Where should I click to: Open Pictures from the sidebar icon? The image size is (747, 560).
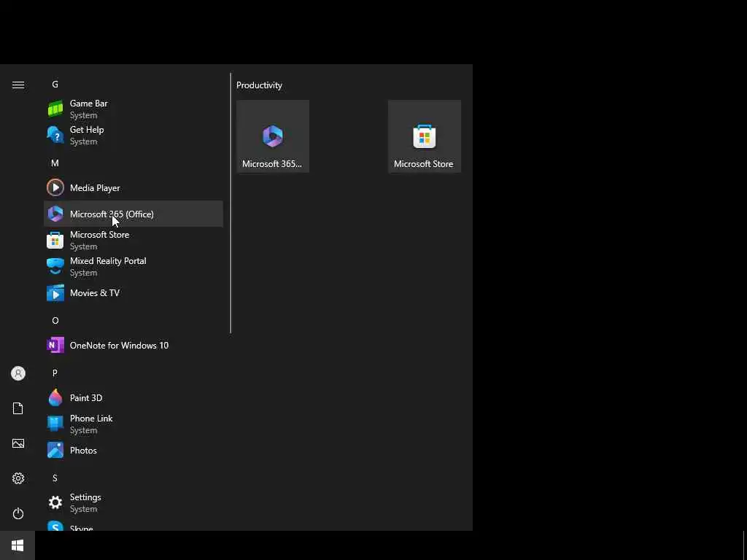tap(18, 443)
